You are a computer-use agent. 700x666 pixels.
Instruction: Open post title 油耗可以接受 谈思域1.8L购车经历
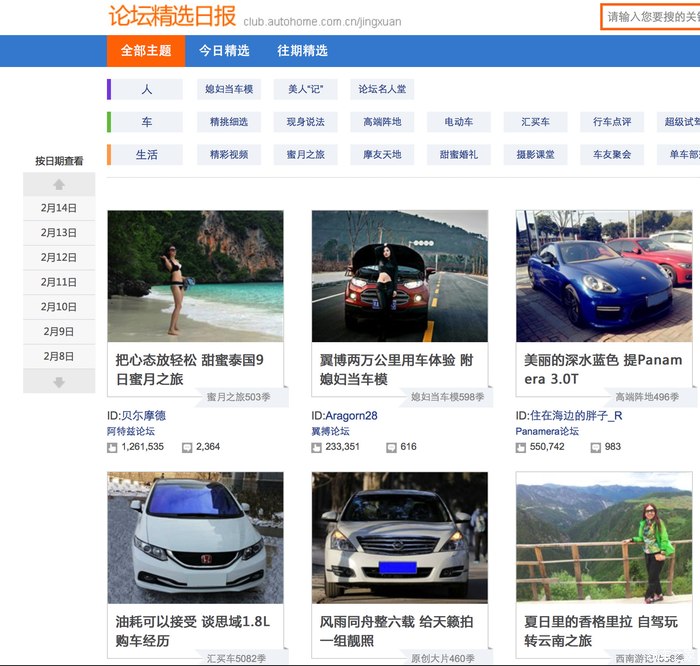click(193, 631)
